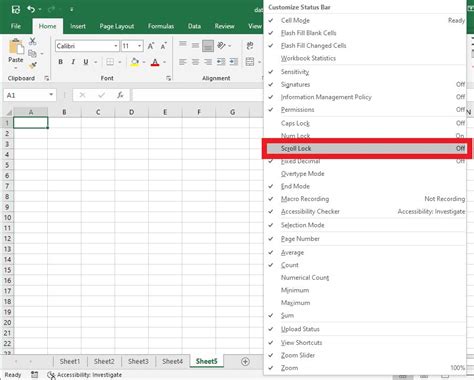Viewport: 474px width, 380px height.
Task: Uncheck the Average status bar option
Action: 367,253
